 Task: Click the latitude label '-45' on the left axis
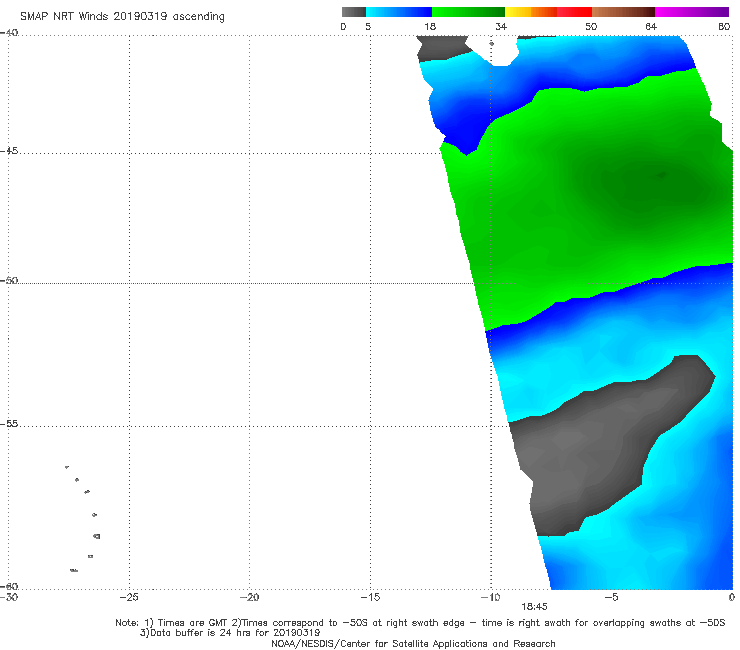pos(9,151)
